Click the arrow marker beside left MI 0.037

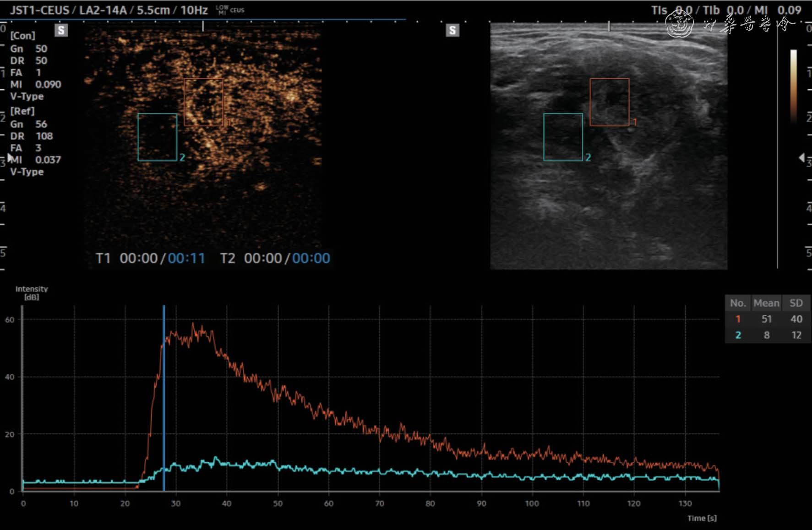coord(10,157)
